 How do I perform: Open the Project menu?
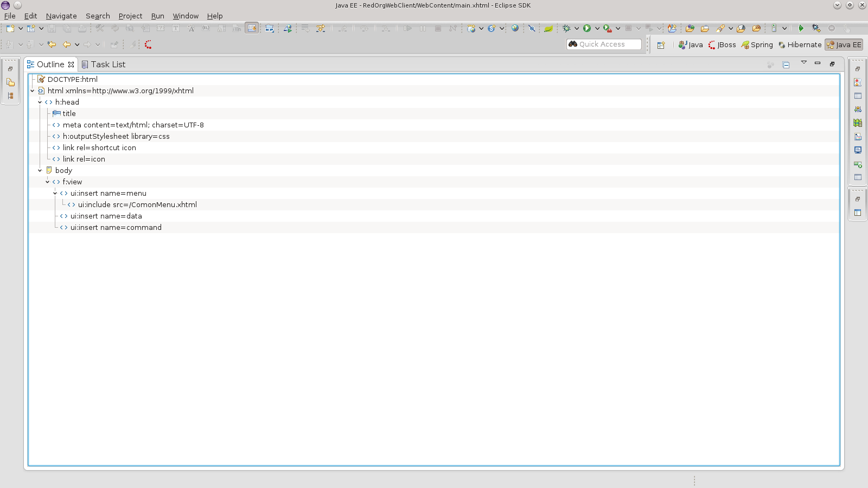tap(130, 16)
